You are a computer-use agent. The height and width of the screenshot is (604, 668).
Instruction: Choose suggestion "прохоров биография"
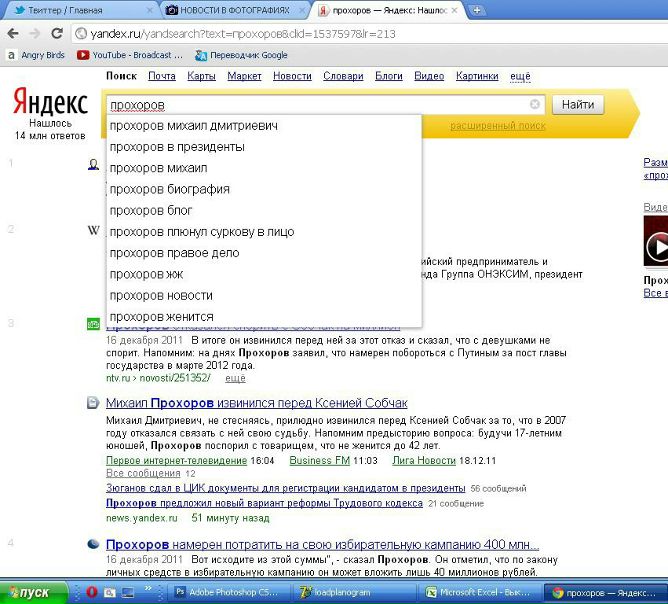pyautogui.click(x=169, y=189)
